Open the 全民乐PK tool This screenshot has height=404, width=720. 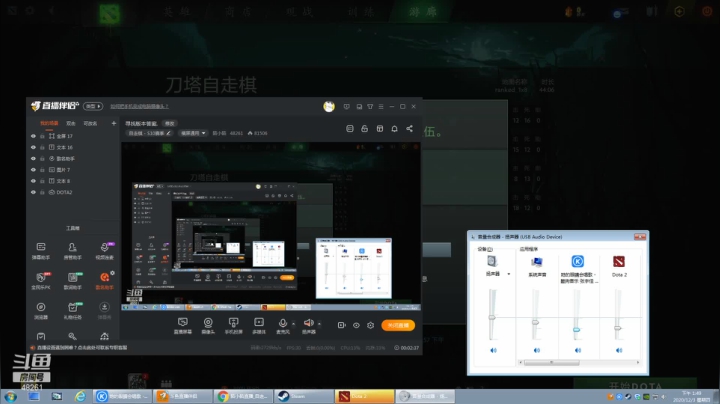[41, 281]
